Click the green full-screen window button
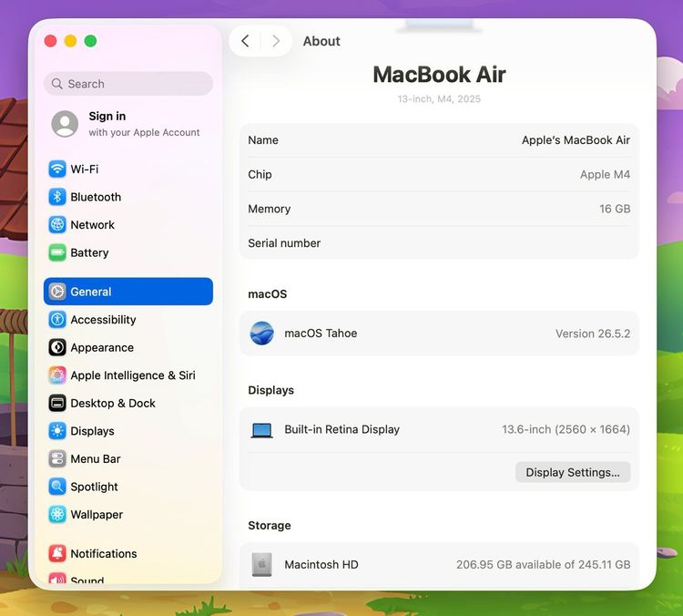The image size is (683, 616). pyautogui.click(x=90, y=41)
